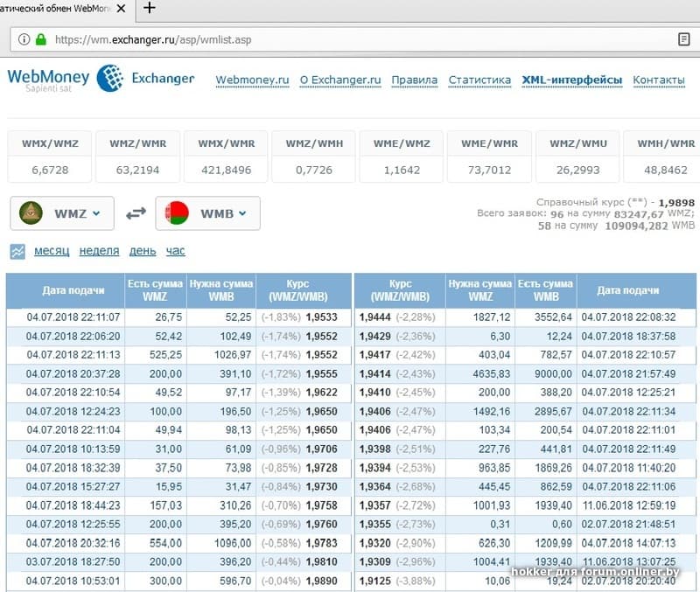Open a new browser tab with plus
This screenshot has height=592, width=700.
(150, 9)
